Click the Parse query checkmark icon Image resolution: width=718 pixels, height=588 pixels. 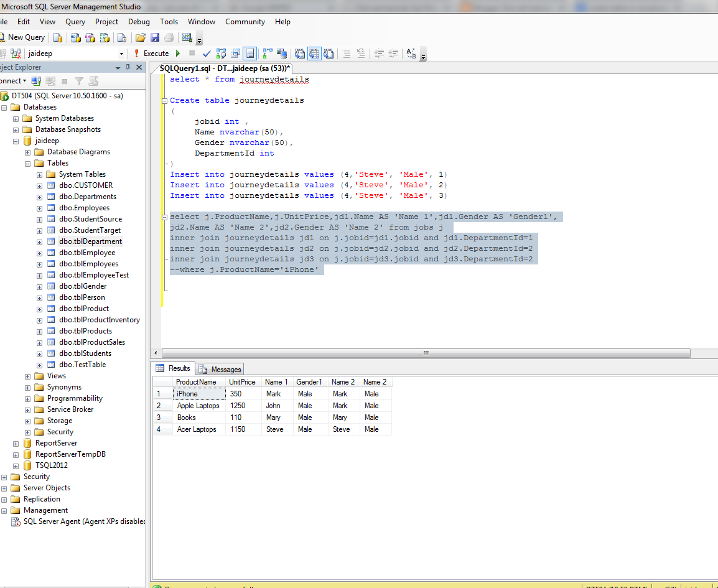207,54
